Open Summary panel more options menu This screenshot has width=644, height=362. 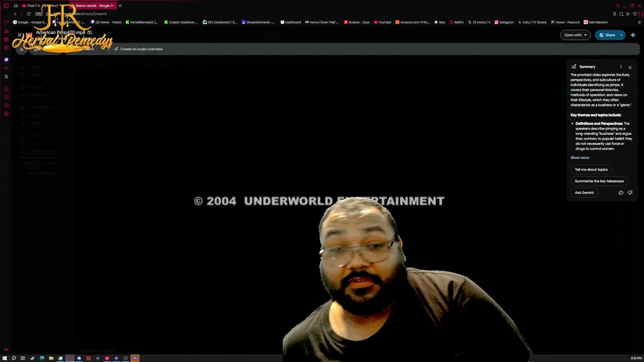pos(621,67)
